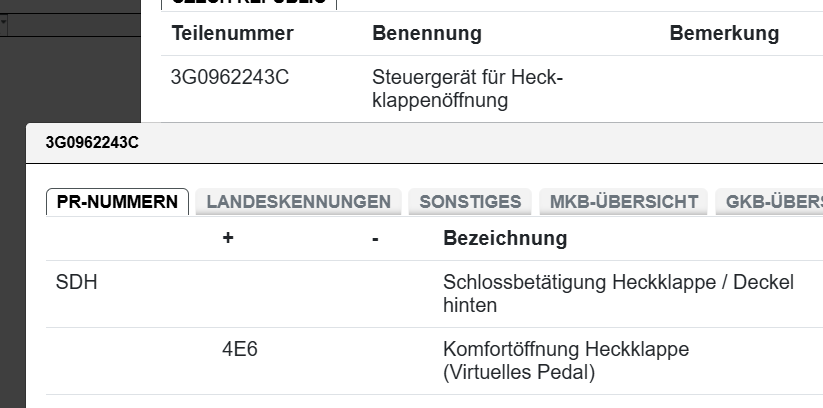Click part number 3G0962243C in table row
Image resolution: width=823 pixels, height=408 pixels.
click(230, 77)
